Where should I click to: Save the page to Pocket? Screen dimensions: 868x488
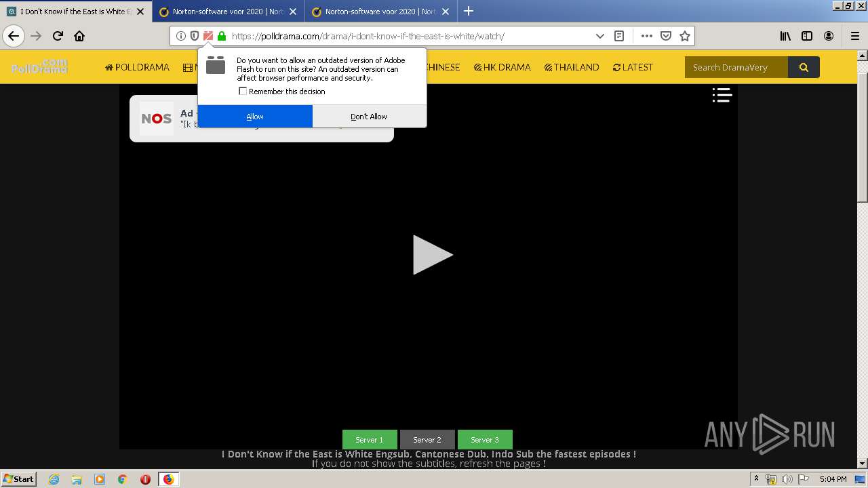pos(666,36)
